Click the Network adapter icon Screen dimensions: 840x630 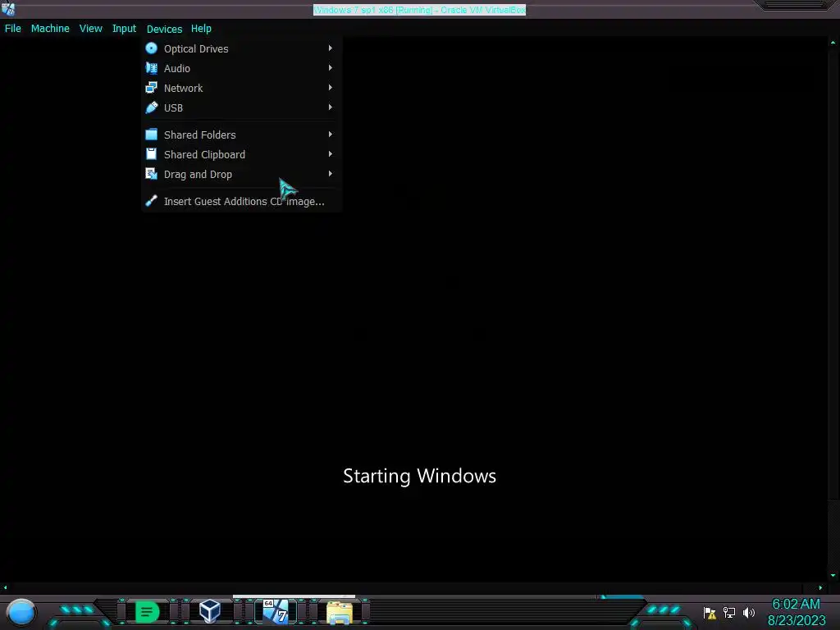click(152, 88)
